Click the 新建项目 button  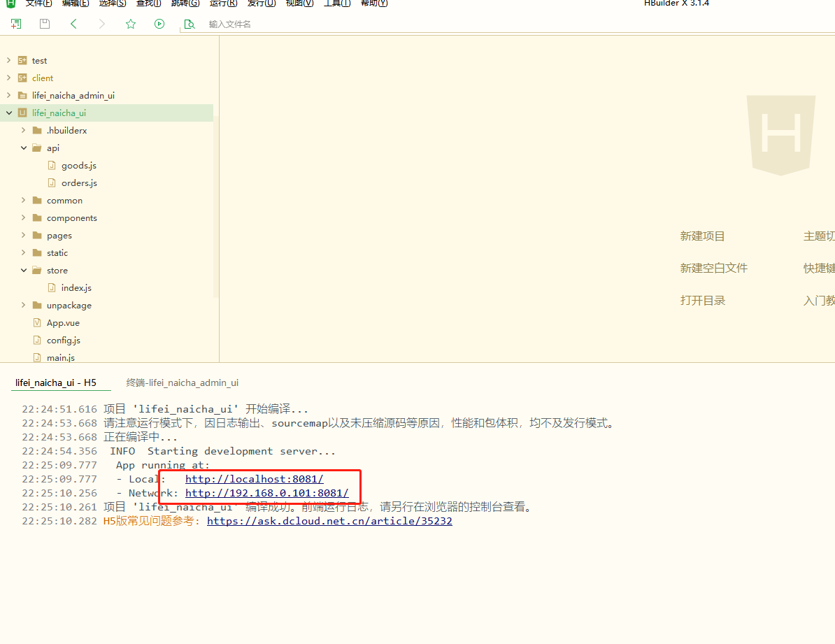click(x=702, y=236)
